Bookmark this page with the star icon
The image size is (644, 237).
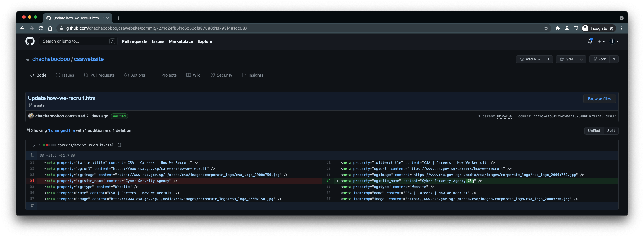[546, 28]
